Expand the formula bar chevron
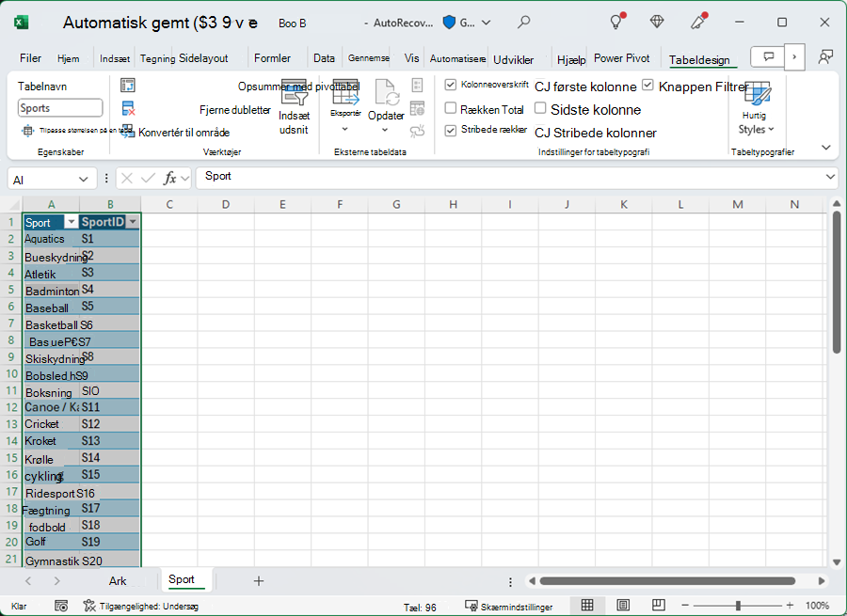This screenshot has width=847, height=616. [830, 177]
